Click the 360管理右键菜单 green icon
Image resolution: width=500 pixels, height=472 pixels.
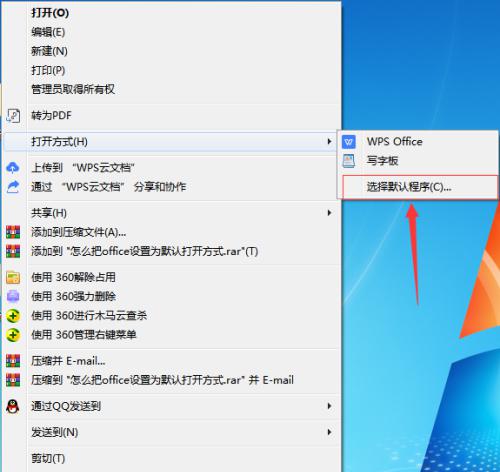click(x=13, y=335)
